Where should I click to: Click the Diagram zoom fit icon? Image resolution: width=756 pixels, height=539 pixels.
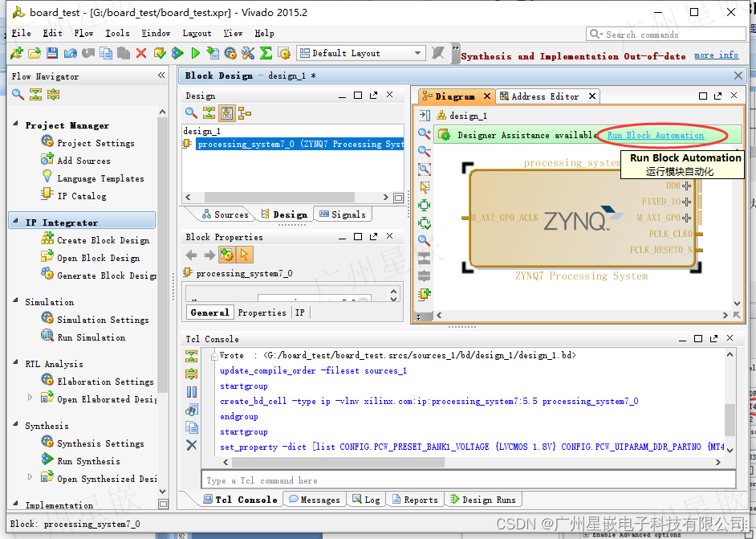425,169
